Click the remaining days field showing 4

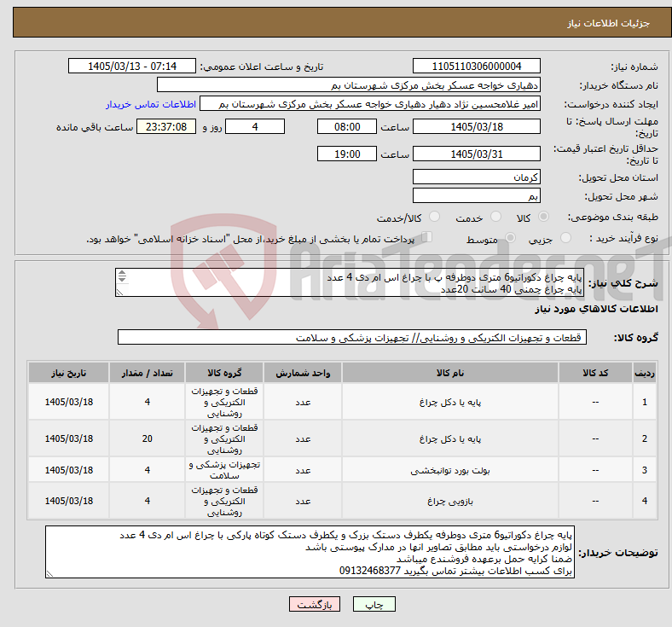(255, 127)
